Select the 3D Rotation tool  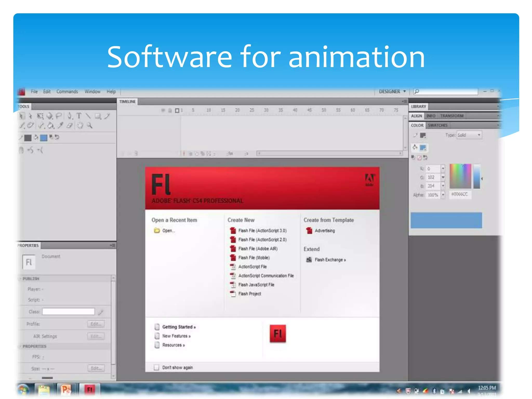pos(49,116)
